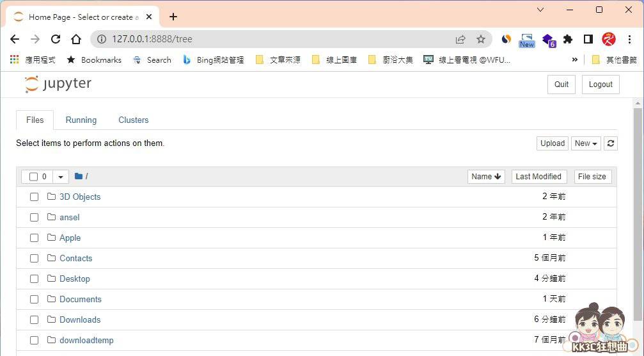The height and width of the screenshot is (356, 644).
Task: Open the Chrome extensions puzzle icon
Action: pos(567,39)
